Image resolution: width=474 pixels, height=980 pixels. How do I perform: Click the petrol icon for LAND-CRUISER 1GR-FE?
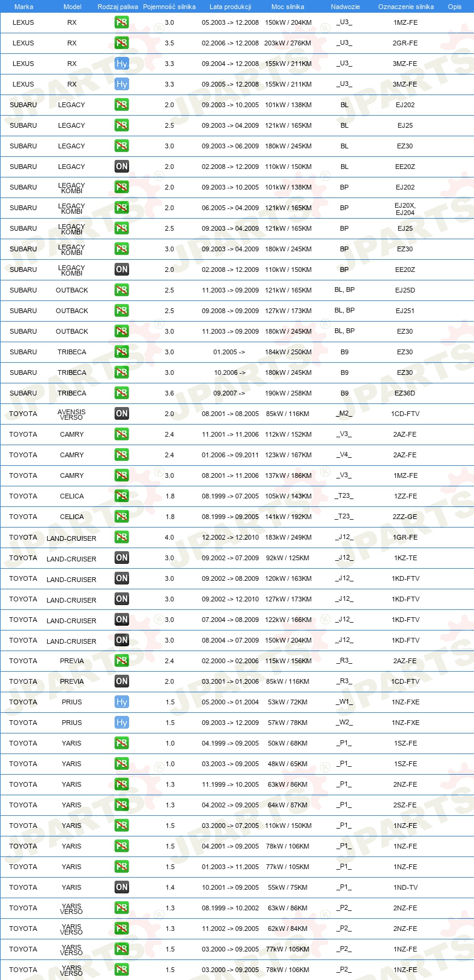tap(122, 537)
